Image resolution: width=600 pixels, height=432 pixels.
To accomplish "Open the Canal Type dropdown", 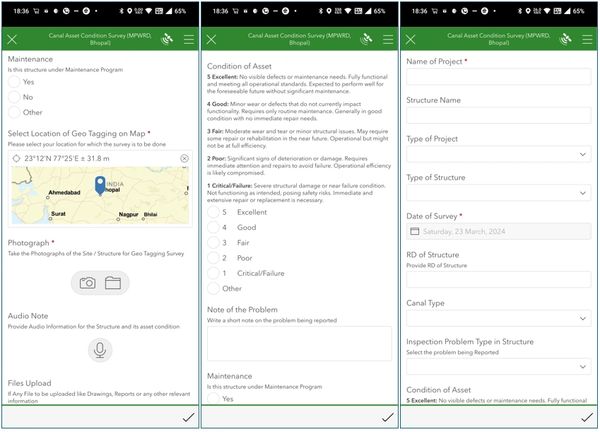I will coord(498,318).
